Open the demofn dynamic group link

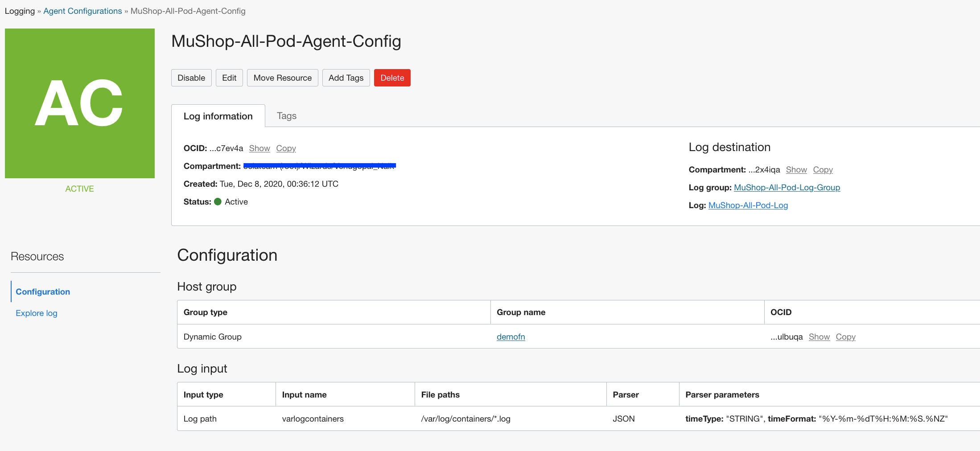[x=511, y=337]
